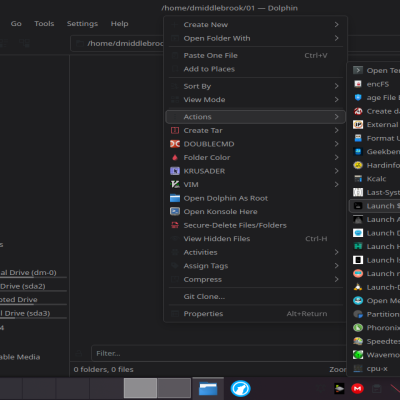The image size is (400, 400).
Task: Open the KRUSADER entry in context menu
Action: click(255, 171)
